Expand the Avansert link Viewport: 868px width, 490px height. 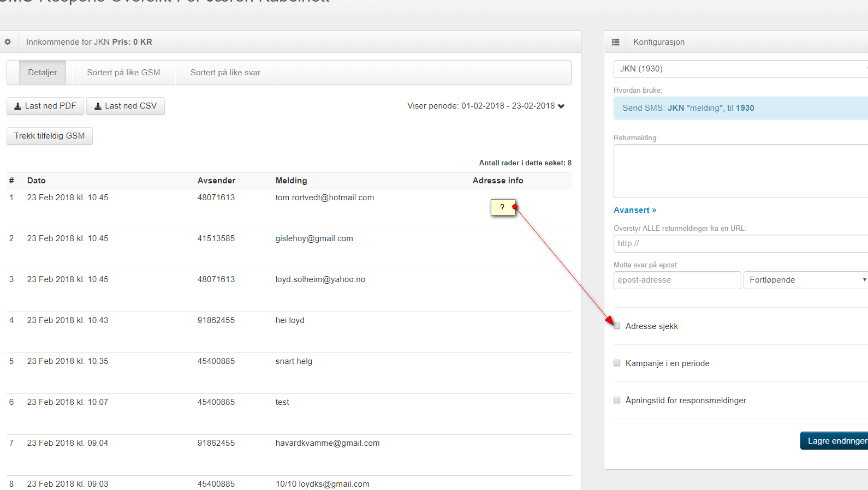[634, 210]
